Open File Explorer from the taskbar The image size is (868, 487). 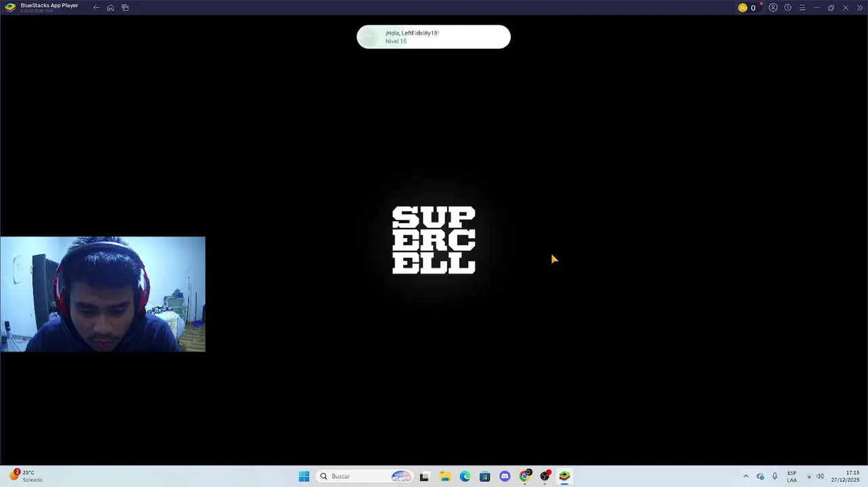click(x=445, y=476)
